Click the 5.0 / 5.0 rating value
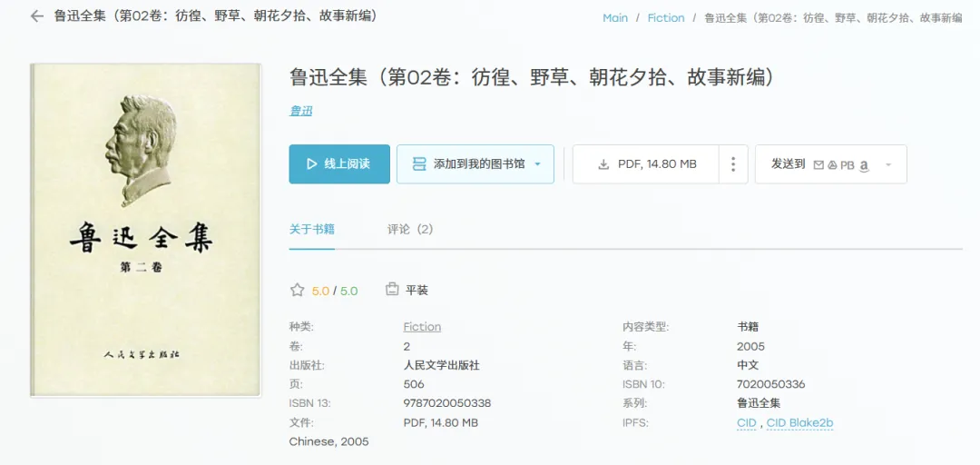 (335, 291)
